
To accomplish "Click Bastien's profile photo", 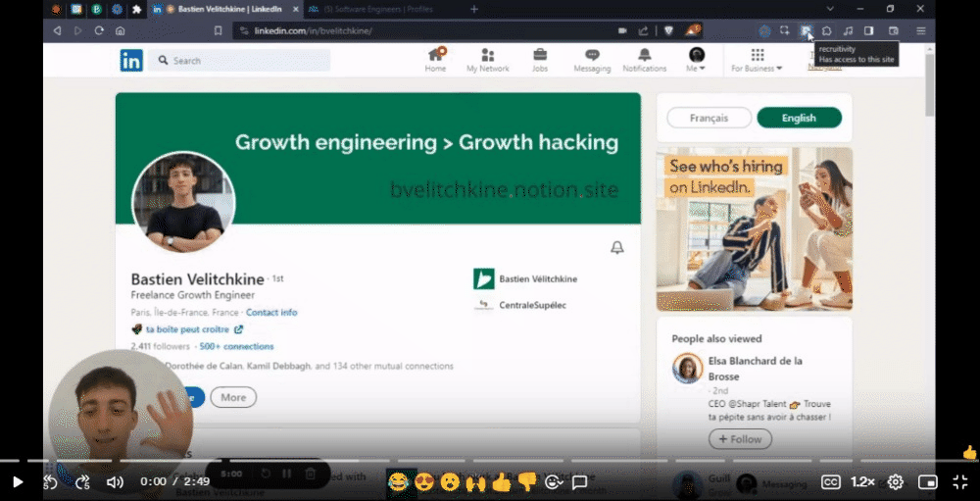I will coord(184,202).
